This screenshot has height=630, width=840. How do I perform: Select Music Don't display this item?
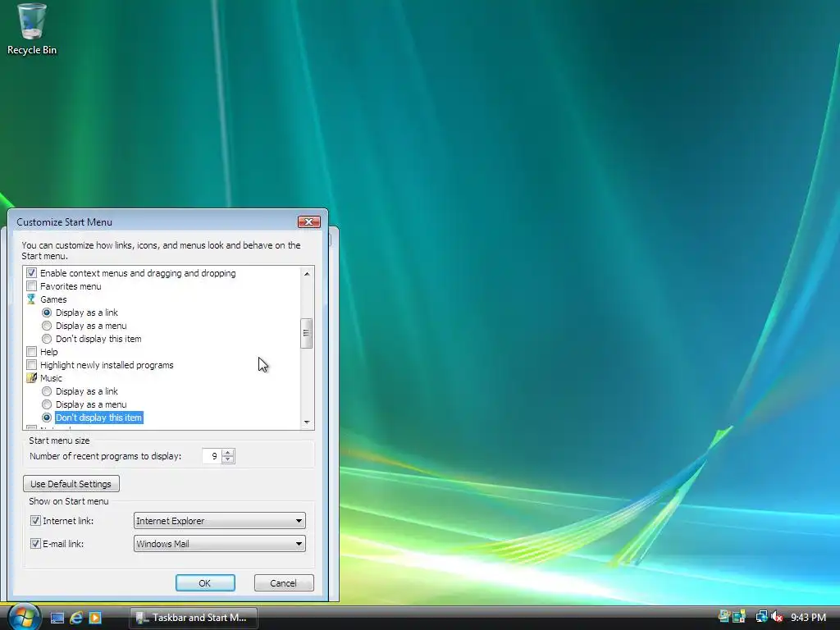(47, 418)
